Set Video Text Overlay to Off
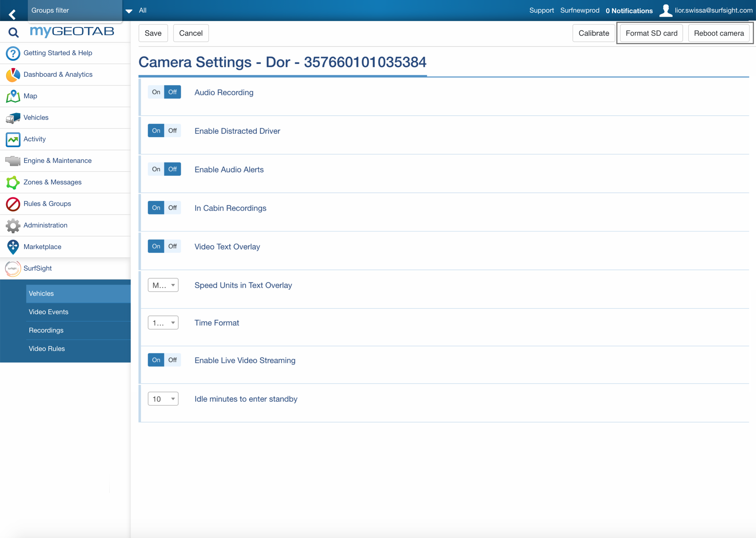The height and width of the screenshot is (538, 756). coord(172,246)
